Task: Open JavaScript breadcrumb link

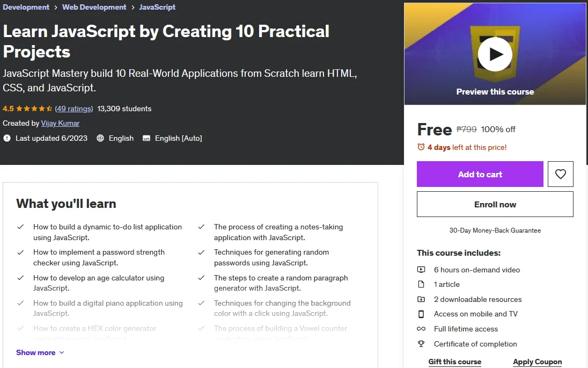Action: coord(157,7)
